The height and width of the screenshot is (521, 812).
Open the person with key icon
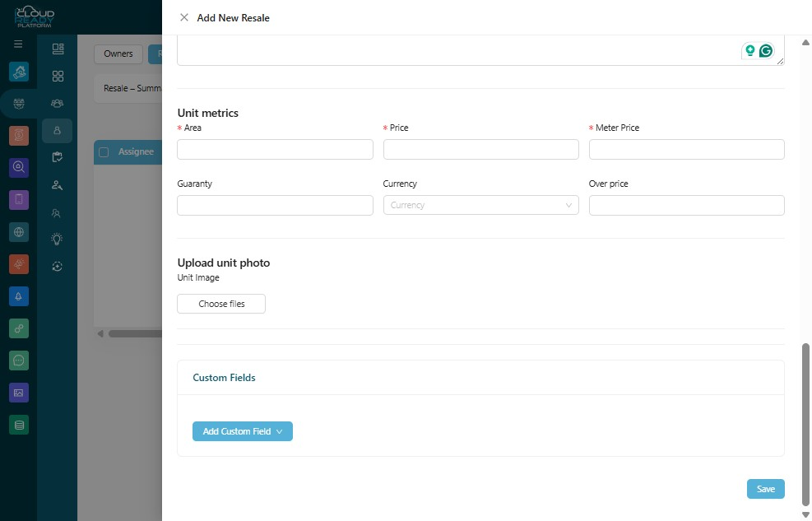[57, 185]
